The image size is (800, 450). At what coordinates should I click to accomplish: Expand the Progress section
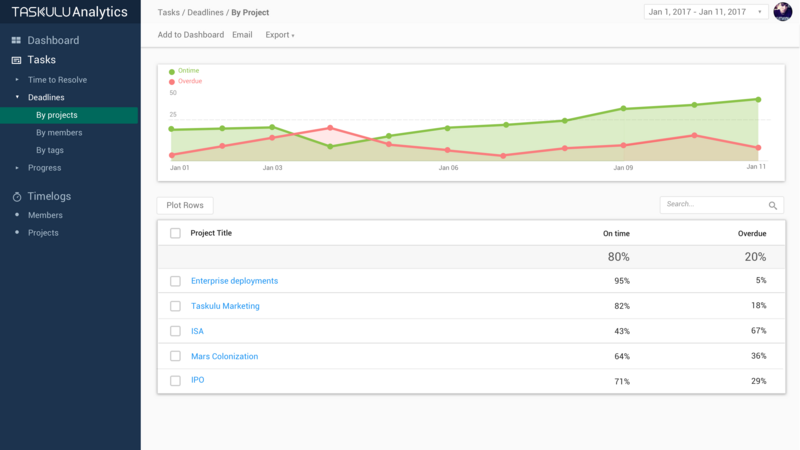[17, 168]
